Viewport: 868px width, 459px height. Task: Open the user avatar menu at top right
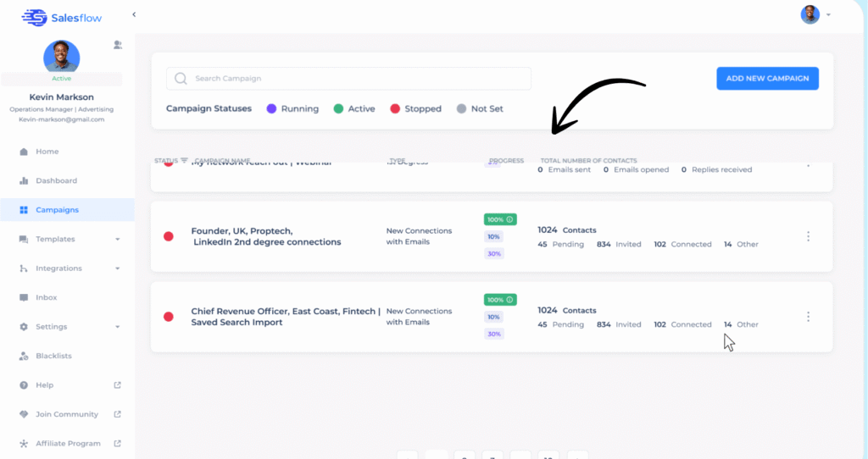coord(815,14)
